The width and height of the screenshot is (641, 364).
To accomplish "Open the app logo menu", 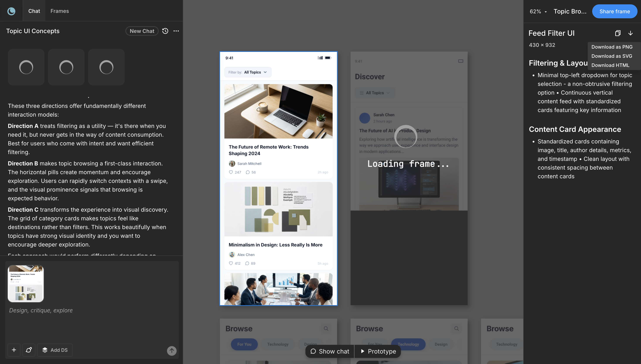I will [x=11, y=11].
